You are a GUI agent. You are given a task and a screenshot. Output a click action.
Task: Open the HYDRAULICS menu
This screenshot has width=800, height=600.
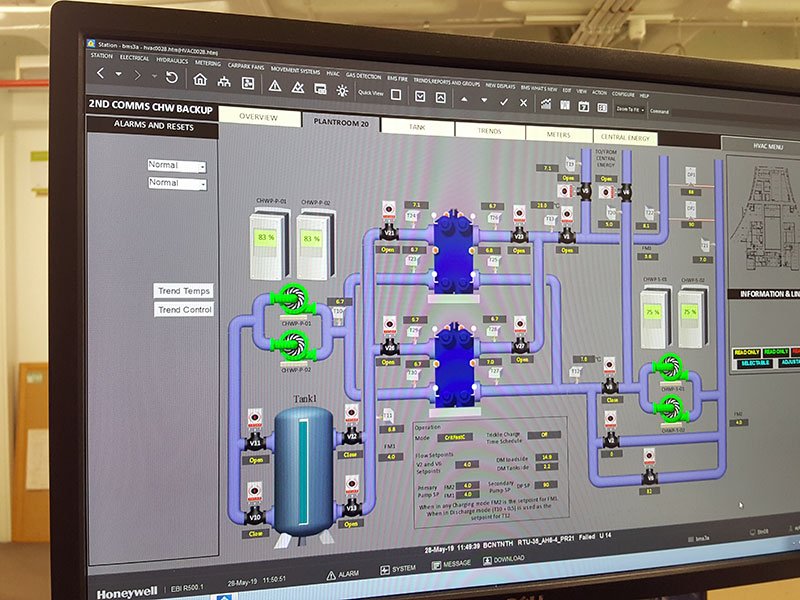172,61
